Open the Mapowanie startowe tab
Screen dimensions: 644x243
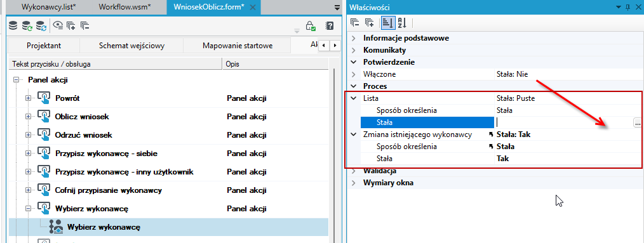pos(238,46)
